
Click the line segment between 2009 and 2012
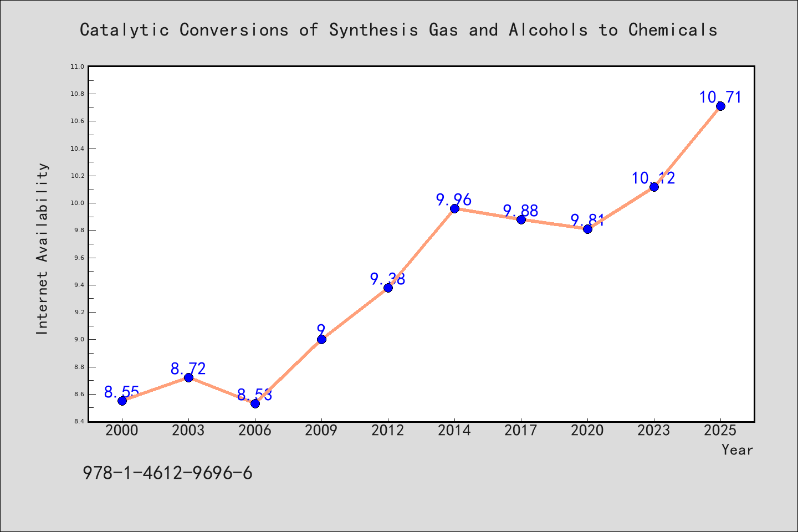(355, 314)
